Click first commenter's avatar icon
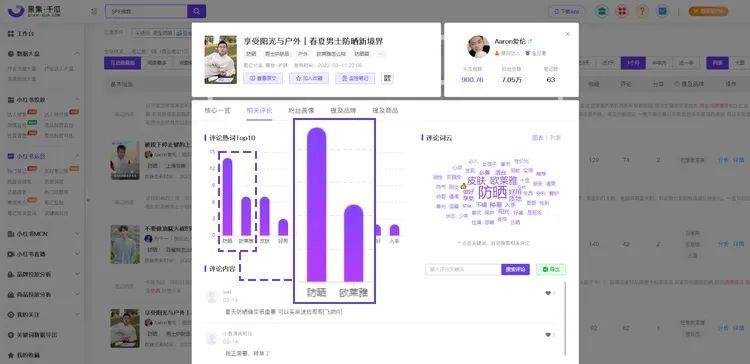Screen dimensions: 750x364 [212, 296]
